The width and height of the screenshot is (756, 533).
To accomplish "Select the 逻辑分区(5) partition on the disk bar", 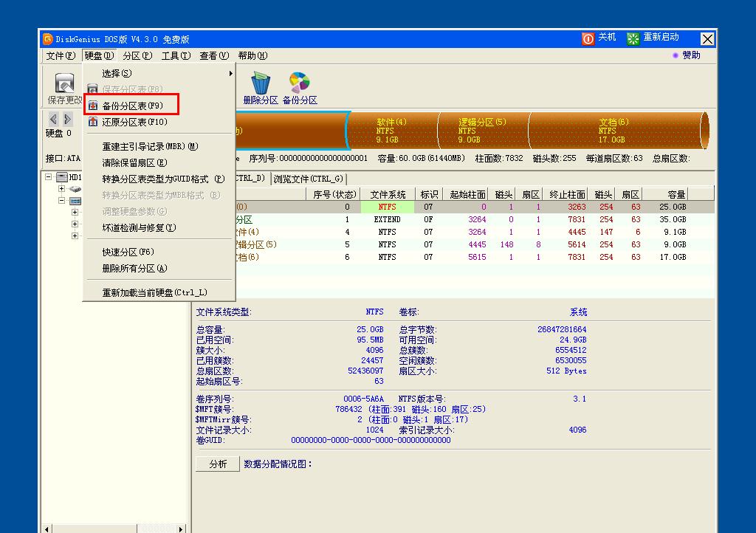I will 484,131.
